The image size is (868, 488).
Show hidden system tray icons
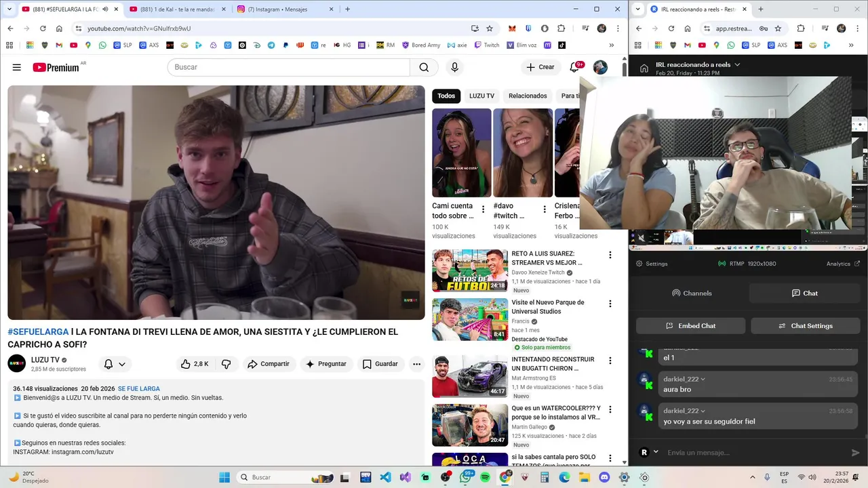point(752,477)
